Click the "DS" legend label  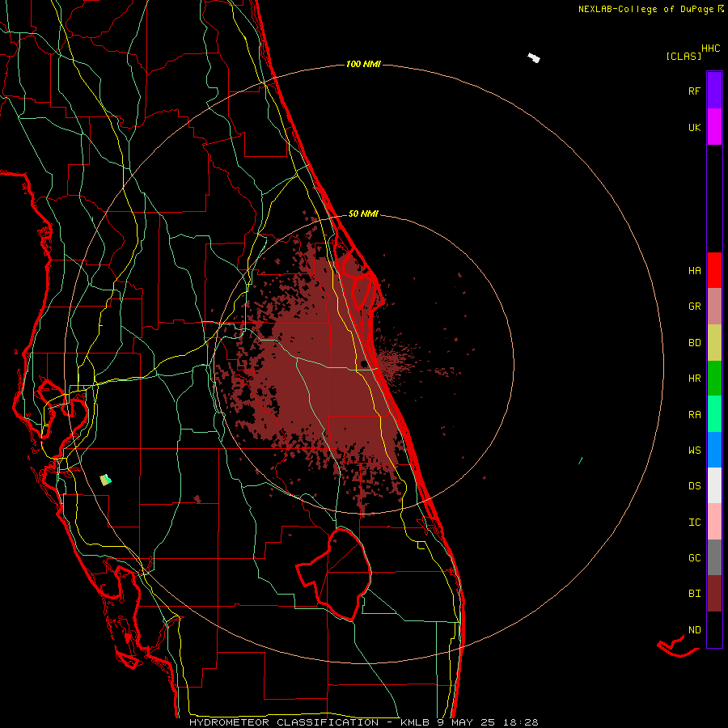(694, 486)
